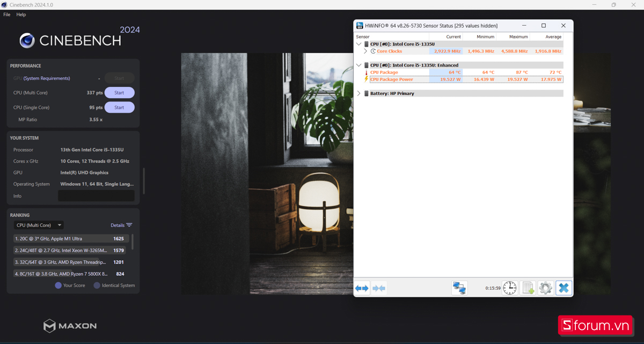The height and width of the screenshot is (344, 644).
Task: Click the ranking list scrollbar
Action: pyautogui.click(x=133, y=241)
